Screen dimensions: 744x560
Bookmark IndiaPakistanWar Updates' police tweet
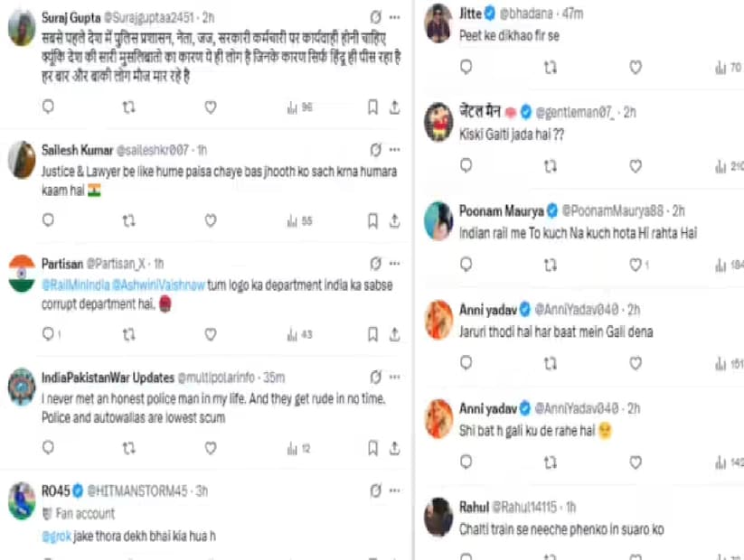click(372, 448)
